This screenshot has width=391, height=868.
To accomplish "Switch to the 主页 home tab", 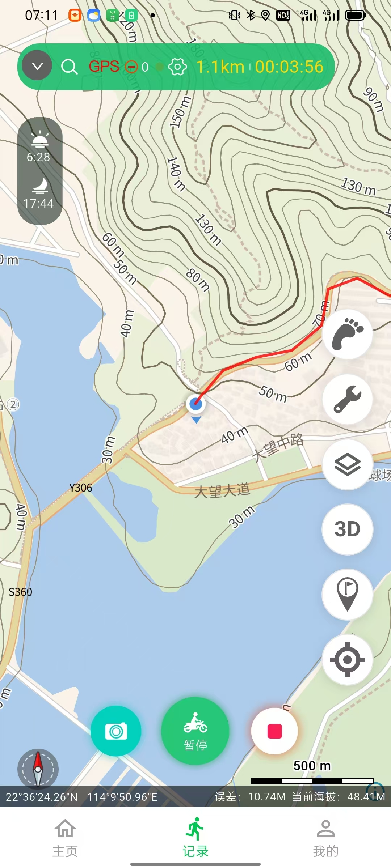I will [x=65, y=838].
